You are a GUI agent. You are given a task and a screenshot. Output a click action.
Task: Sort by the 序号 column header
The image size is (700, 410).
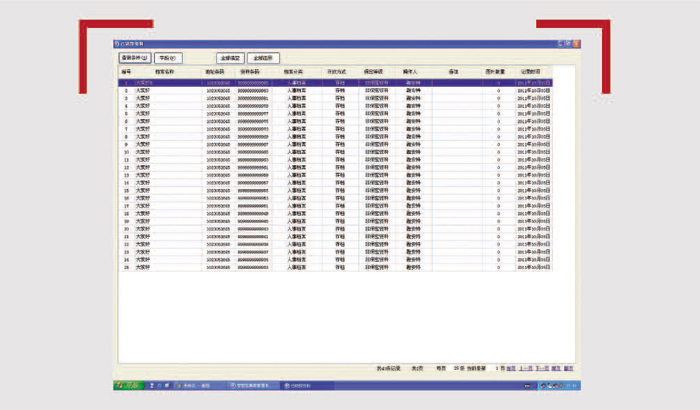[126, 72]
